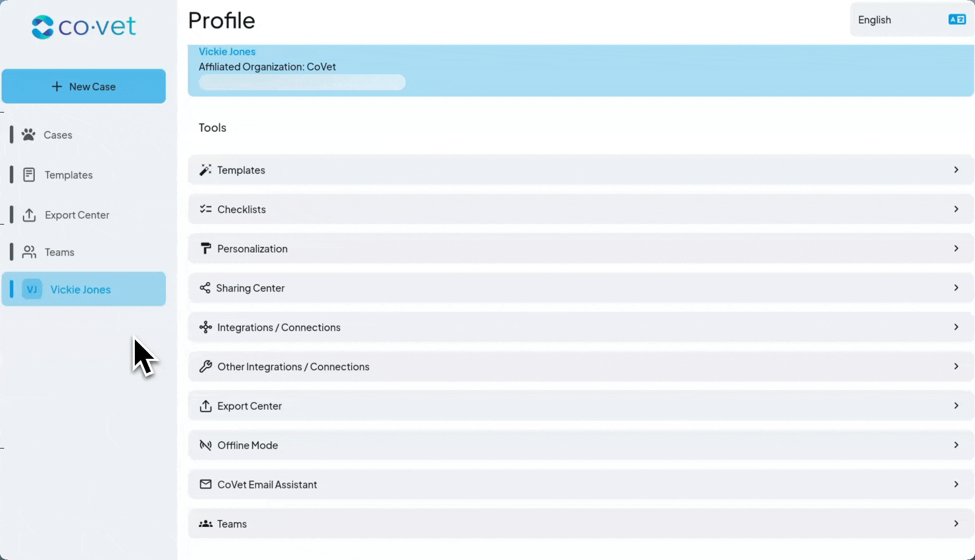Click the VJ avatar badge in sidebar
Screen dimensions: 975x560
coord(32,289)
